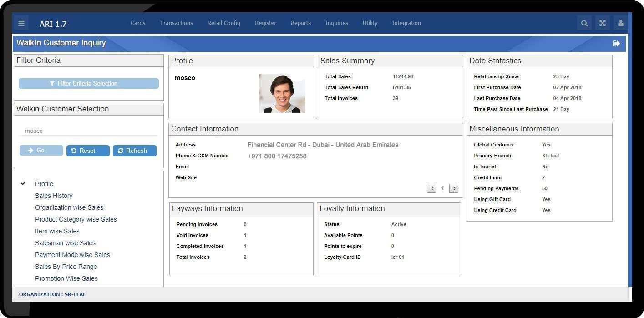Open the Inquiries menu

pyautogui.click(x=336, y=23)
